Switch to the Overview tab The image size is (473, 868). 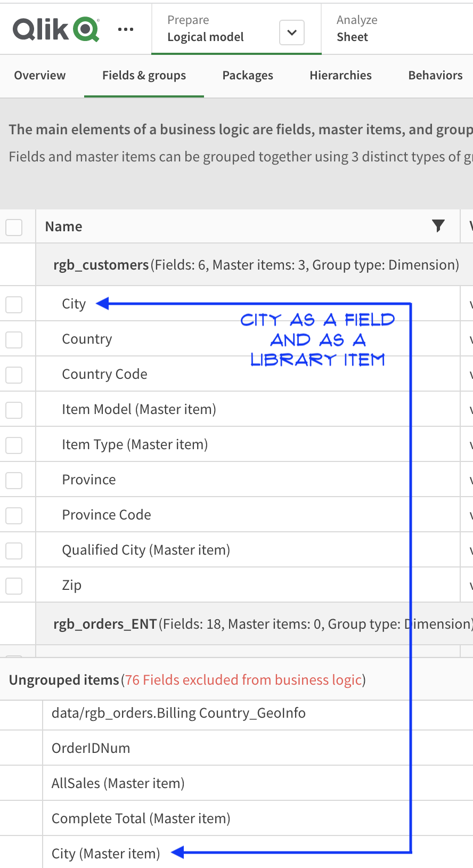point(40,76)
